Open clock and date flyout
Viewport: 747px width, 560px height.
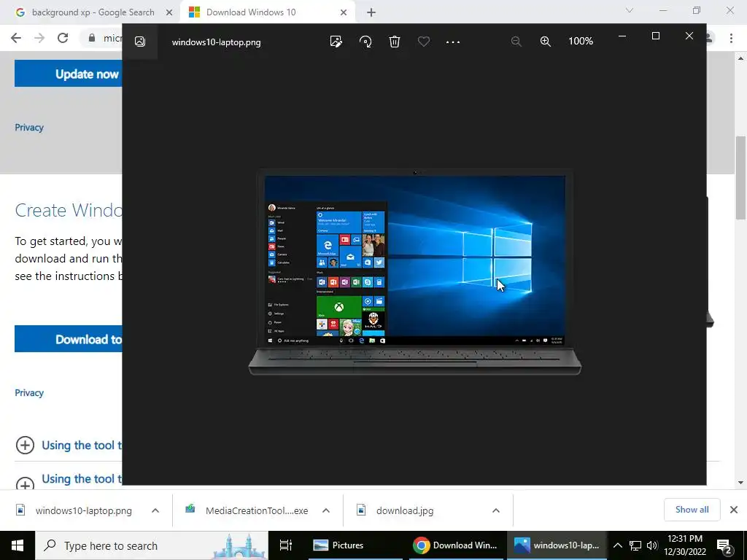pos(685,545)
